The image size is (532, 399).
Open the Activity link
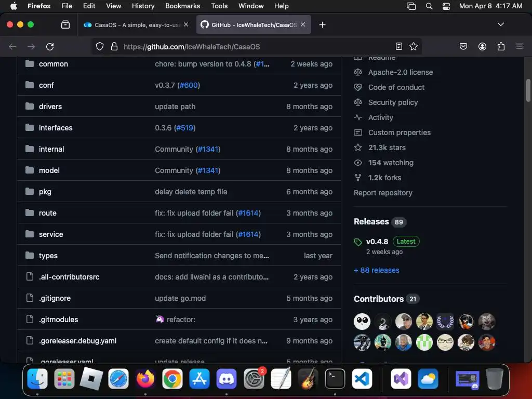click(381, 117)
